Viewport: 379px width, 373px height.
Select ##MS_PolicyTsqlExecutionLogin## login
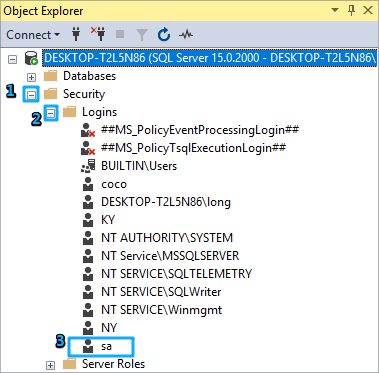193,148
